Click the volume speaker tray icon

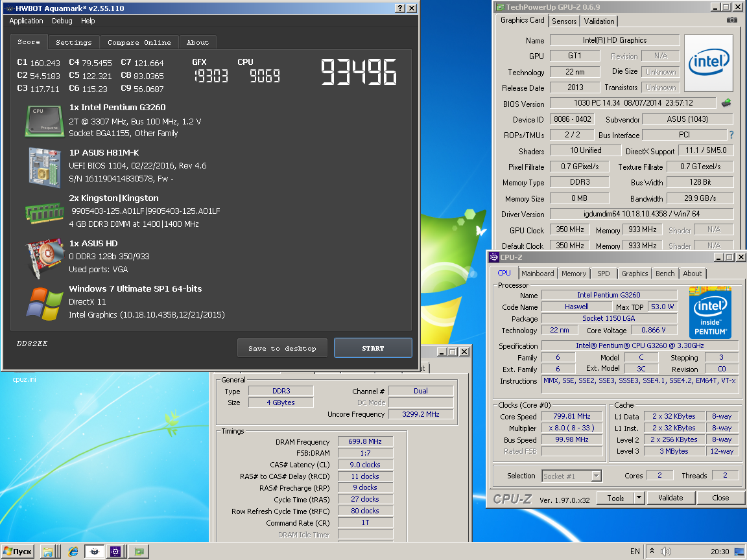[x=665, y=552]
